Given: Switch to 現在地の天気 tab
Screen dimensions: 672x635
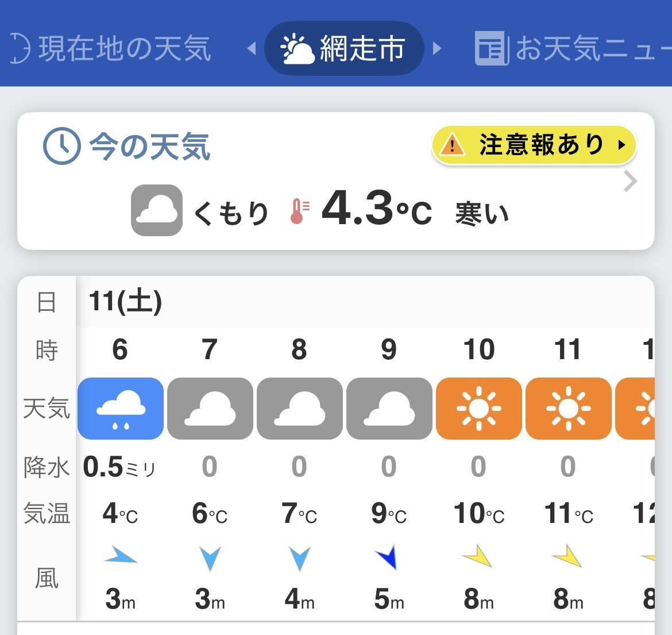Looking at the screenshot, I should tap(112, 48).
